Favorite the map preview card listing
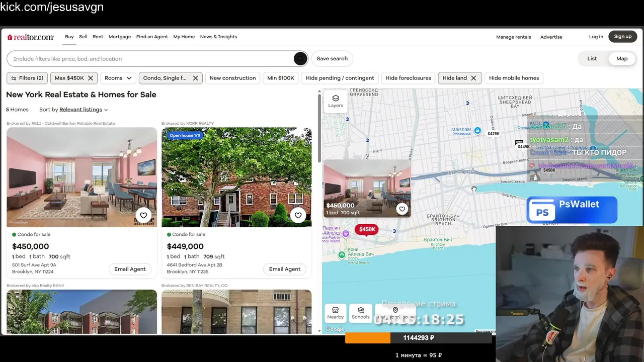 pos(401,209)
